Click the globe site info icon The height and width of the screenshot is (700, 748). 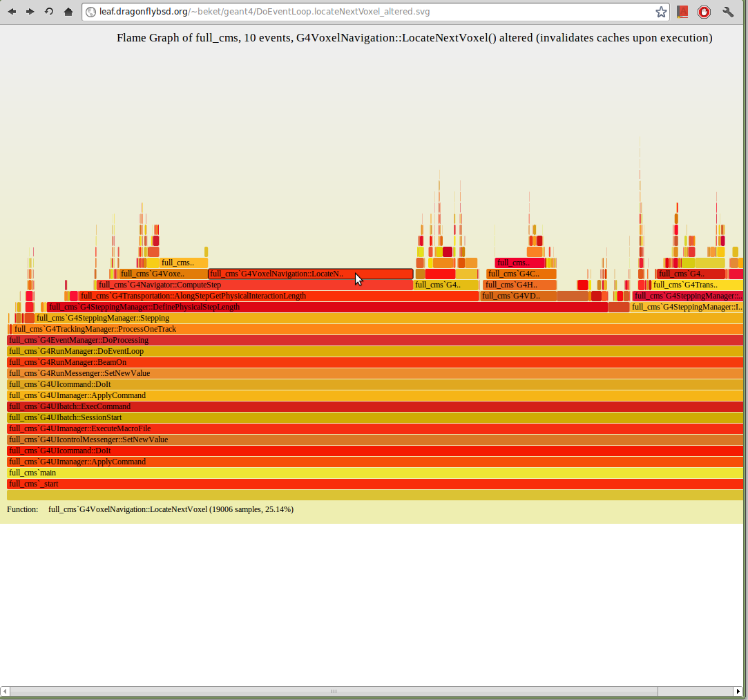(90, 12)
